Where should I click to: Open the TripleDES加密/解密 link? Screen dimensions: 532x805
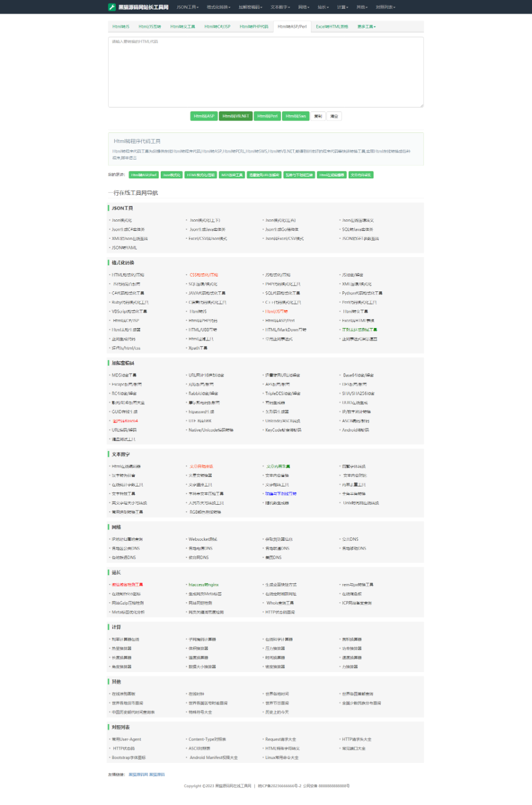[283, 394]
